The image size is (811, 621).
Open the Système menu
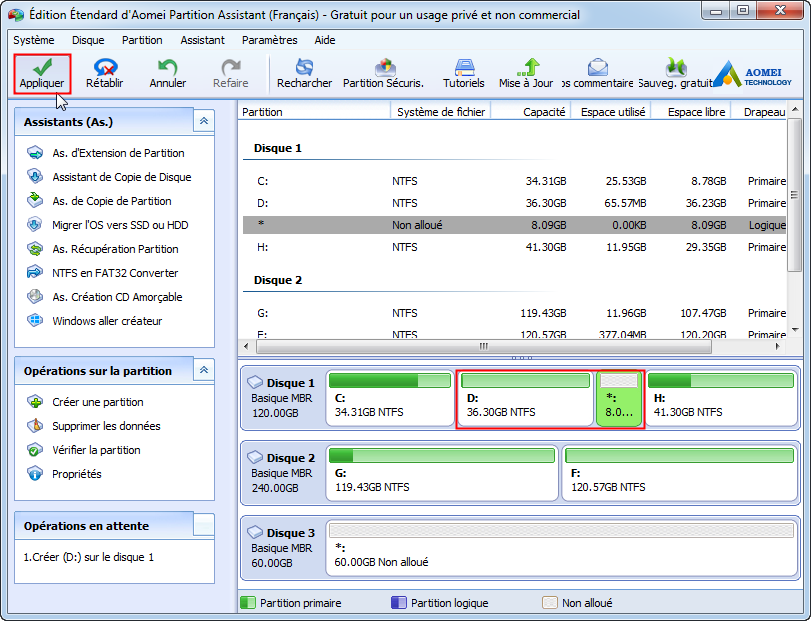(34, 40)
